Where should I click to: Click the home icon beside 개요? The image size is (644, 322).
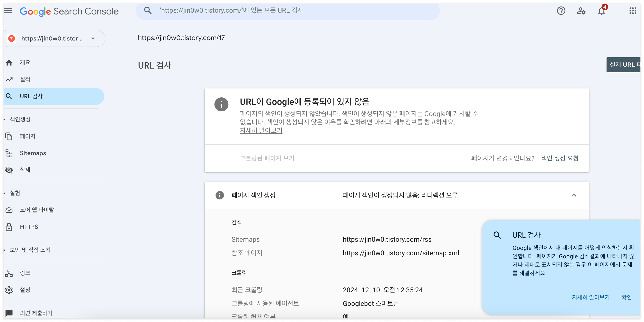point(9,62)
